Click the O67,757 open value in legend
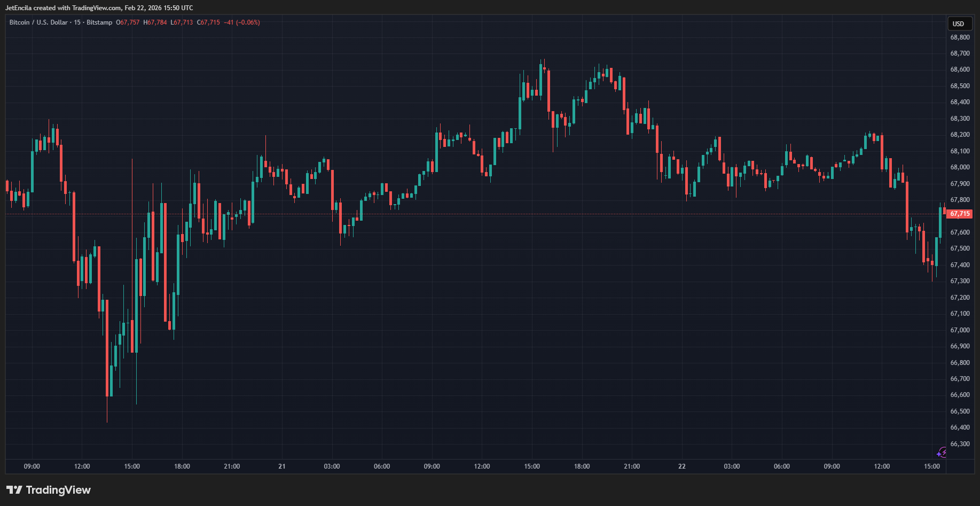980x506 pixels. 128,22
